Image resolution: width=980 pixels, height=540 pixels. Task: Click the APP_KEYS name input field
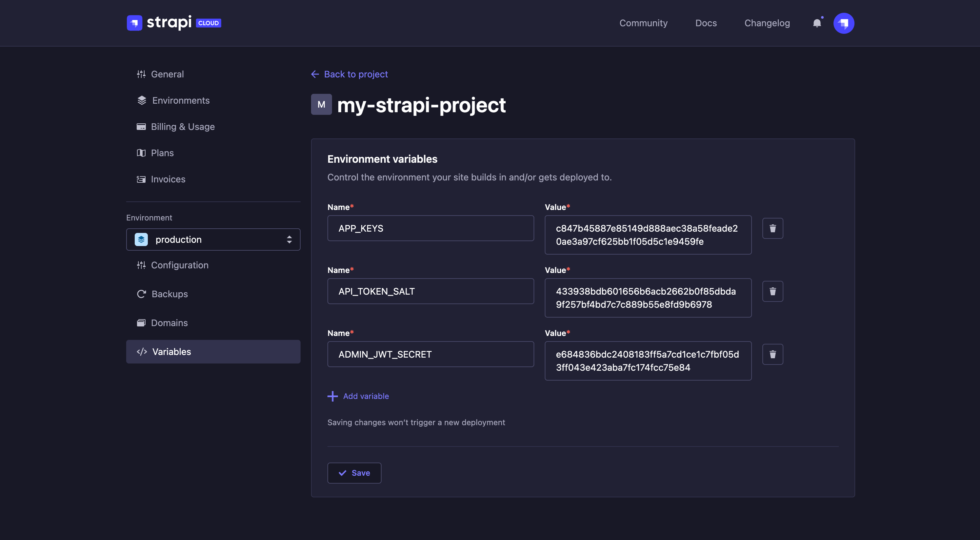[430, 227]
